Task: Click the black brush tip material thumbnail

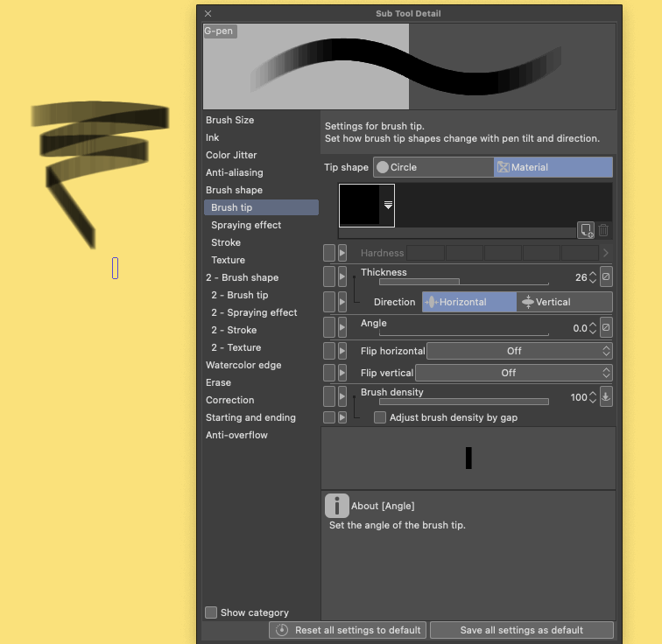Action: click(359, 206)
